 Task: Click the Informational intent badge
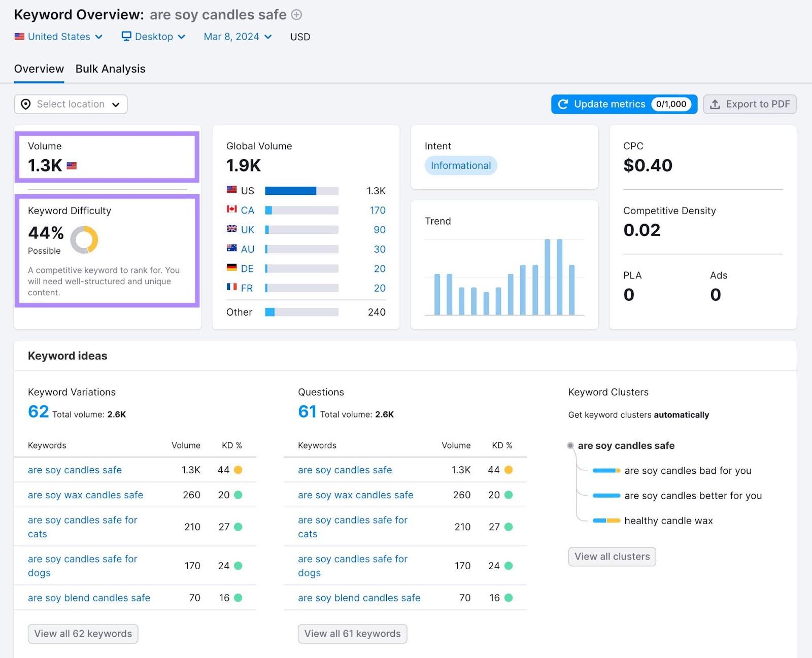tap(461, 165)
